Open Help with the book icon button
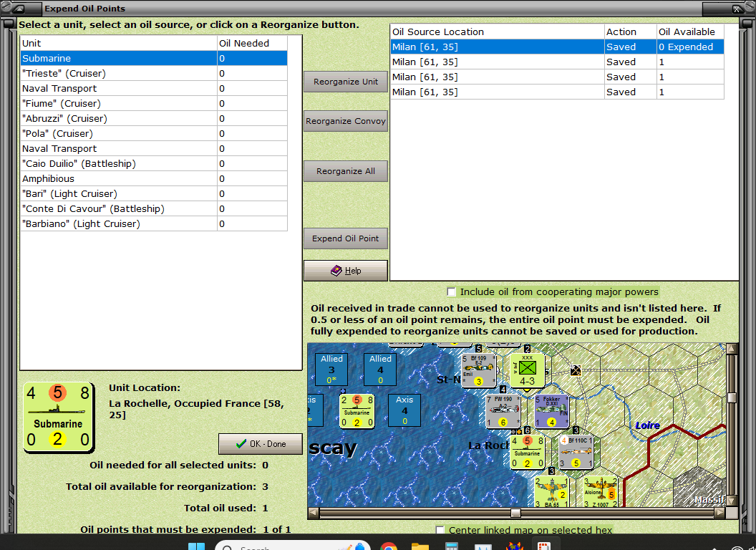The width and height of the screenshot is (756, 550). click(346, 271)
